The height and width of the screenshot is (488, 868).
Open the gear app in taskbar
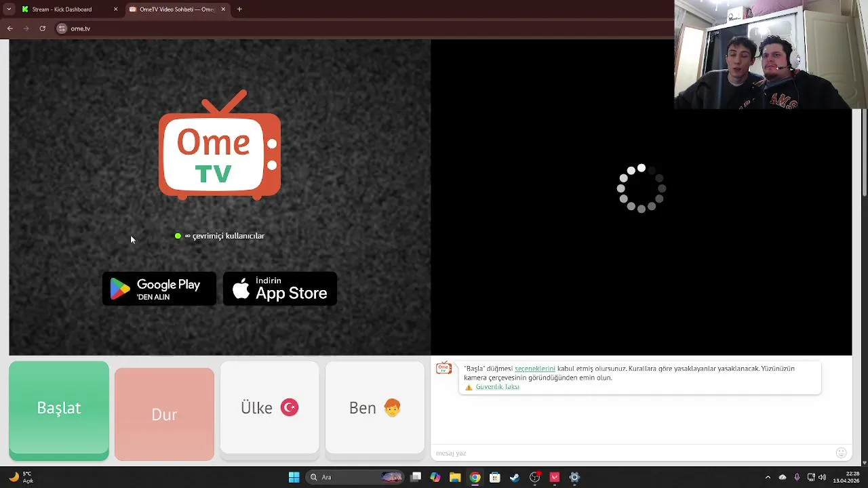pos(574,477)
